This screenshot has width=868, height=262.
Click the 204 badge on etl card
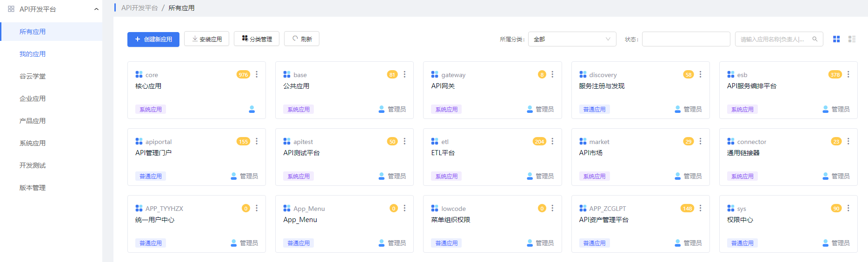coord(539,141)
